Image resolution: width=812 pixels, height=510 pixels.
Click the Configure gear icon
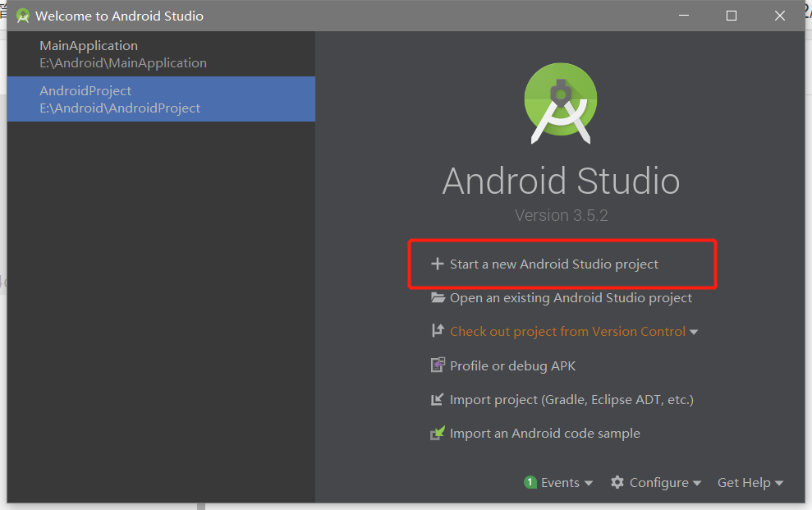[617, 482]
